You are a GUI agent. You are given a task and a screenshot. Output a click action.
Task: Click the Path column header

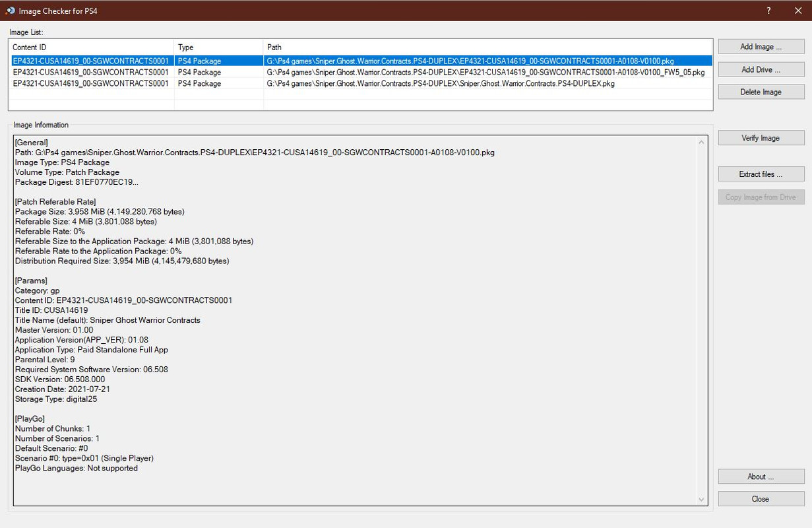point(487,48)
